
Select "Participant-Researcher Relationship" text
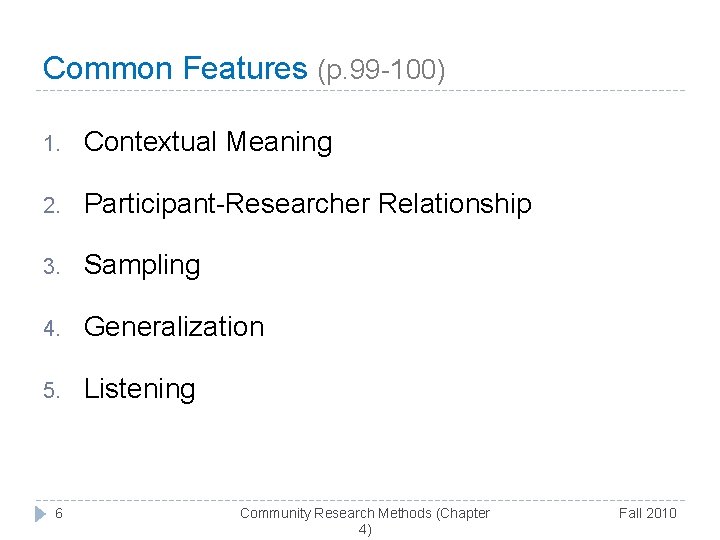click(307, 204)
